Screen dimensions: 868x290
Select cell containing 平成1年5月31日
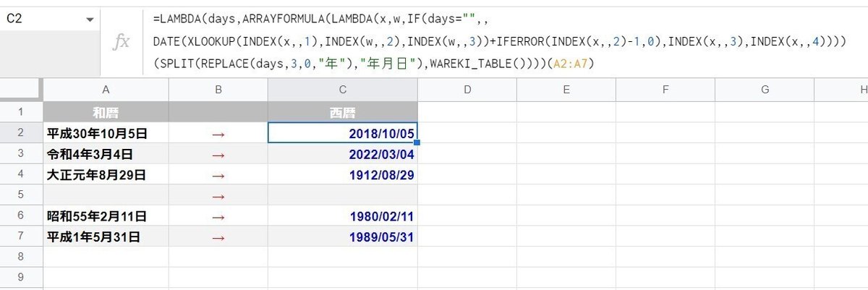click(106, 236)
